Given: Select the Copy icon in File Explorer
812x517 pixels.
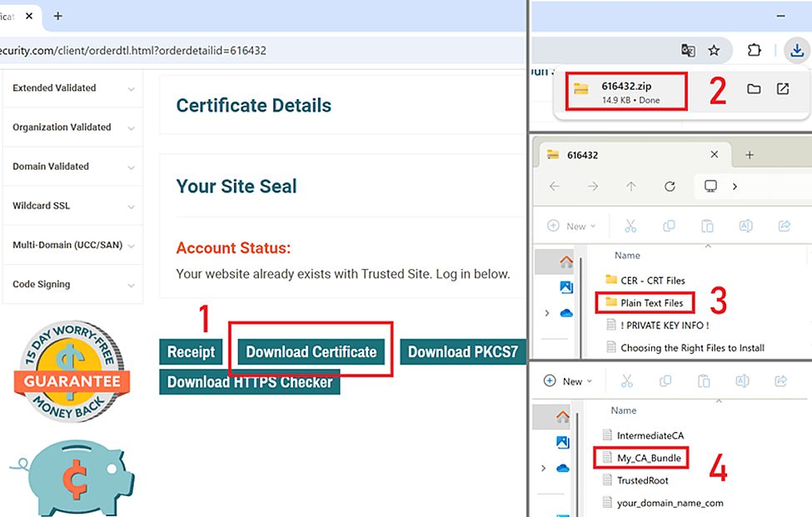Looking at the screenshot, I should pyautogui.click(x=669, y=226).
